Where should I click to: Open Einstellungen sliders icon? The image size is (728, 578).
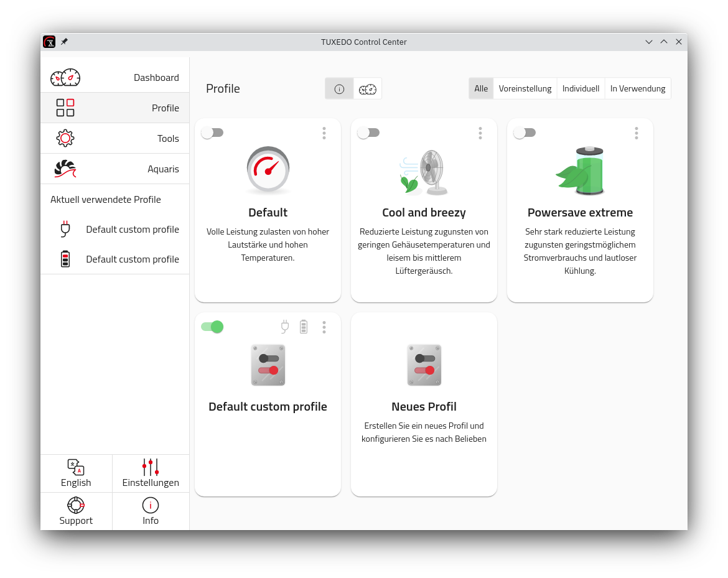(151, 467)
